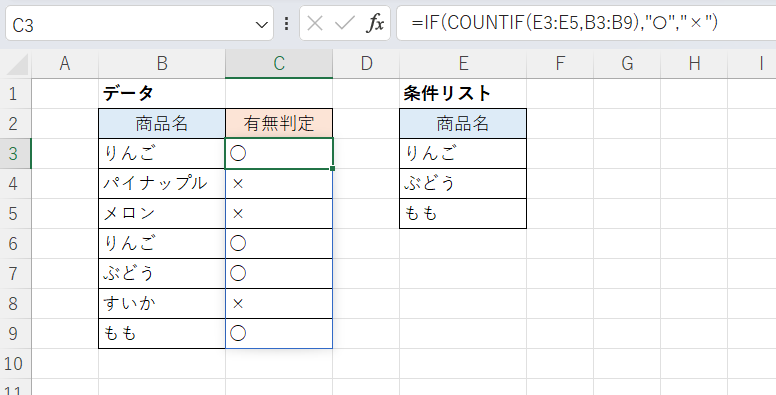Select ぶどう cell in column E

463,184
